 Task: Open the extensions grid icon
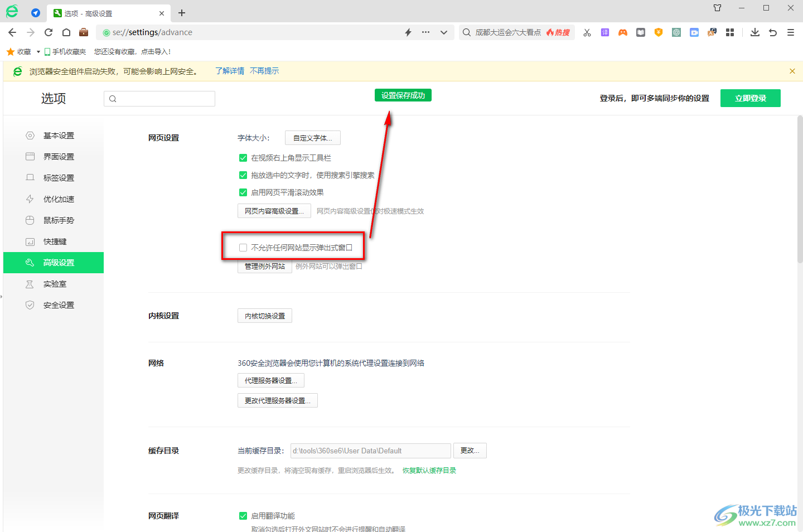point(730,32)
